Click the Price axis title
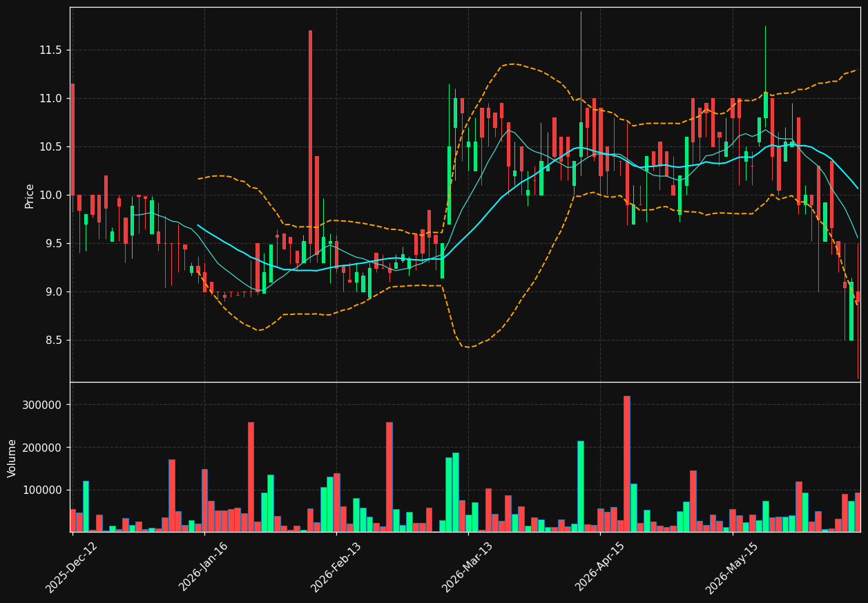The image size is (868, 603). click(30, 195)
